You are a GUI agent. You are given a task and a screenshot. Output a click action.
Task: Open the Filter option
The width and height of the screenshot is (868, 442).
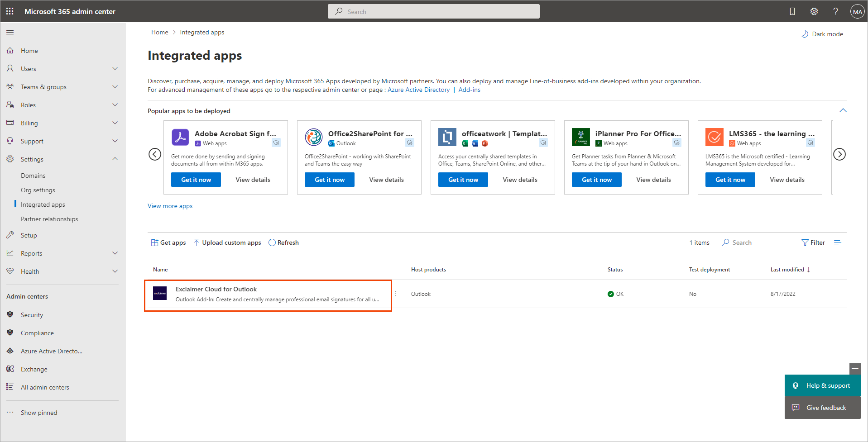[813, 242]
